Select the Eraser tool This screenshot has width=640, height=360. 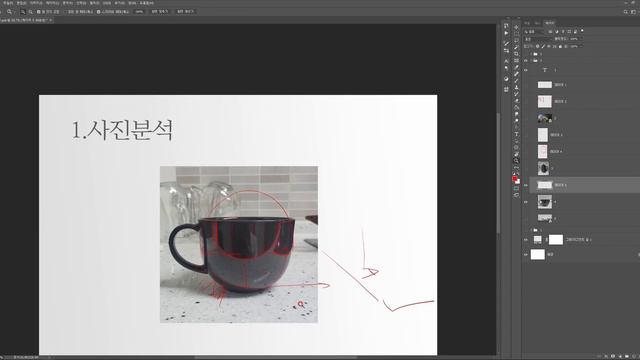516,100
